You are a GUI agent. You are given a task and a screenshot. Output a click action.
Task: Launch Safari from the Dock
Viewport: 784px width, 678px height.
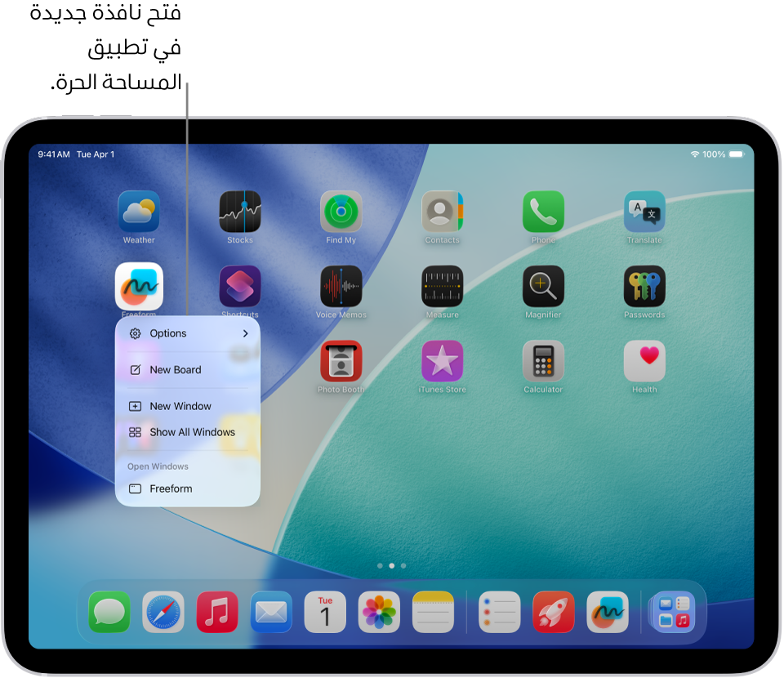coord(163,611)
